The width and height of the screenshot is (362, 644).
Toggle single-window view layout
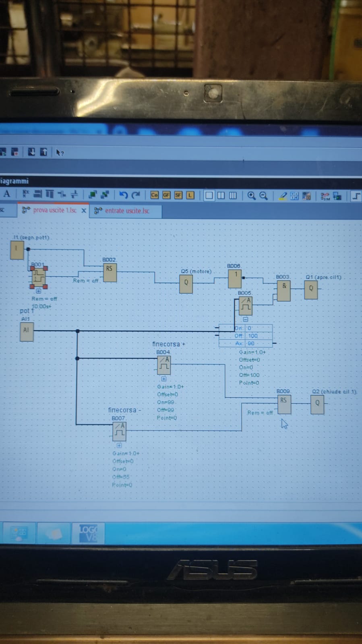209,196
